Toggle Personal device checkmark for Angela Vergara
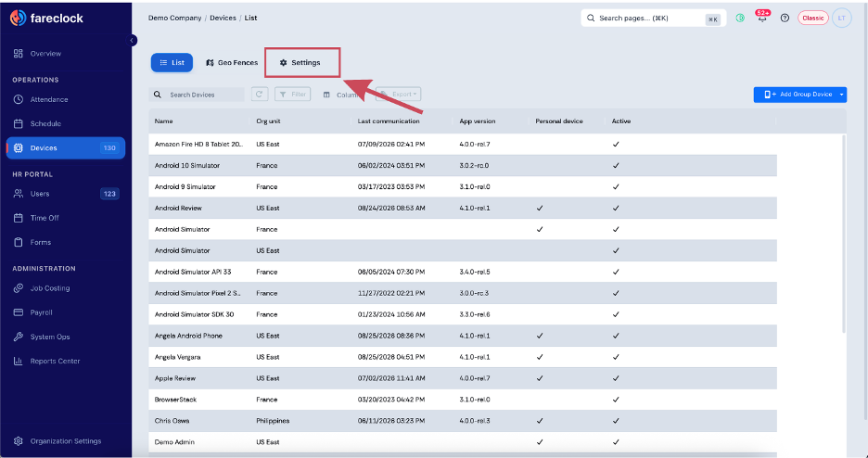868x458 pixels. pos(540,357)
